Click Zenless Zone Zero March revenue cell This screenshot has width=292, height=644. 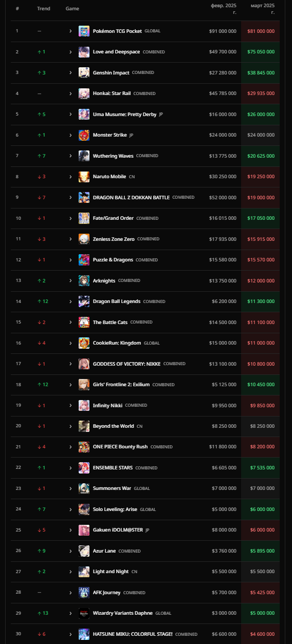(260, 239)
